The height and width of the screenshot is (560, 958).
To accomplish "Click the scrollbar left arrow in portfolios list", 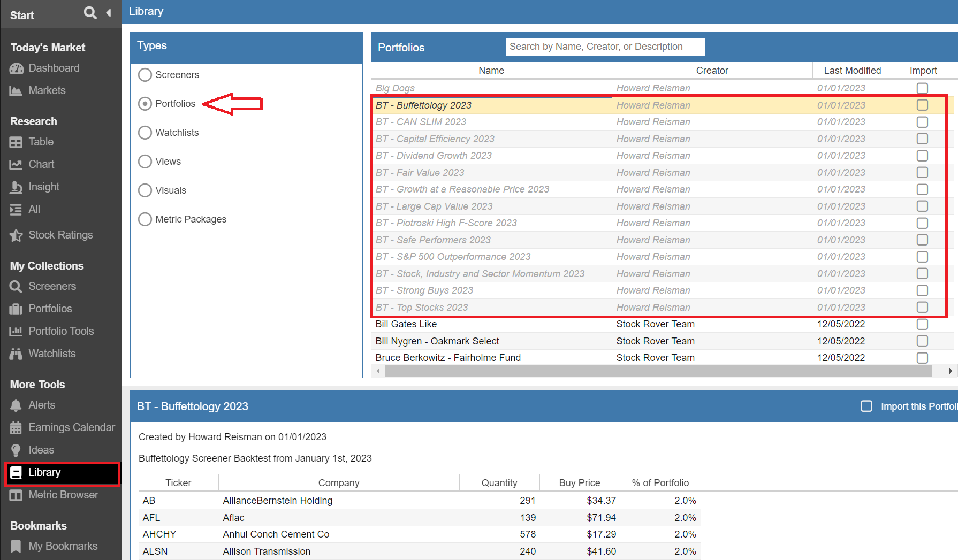I will (378, 371).
